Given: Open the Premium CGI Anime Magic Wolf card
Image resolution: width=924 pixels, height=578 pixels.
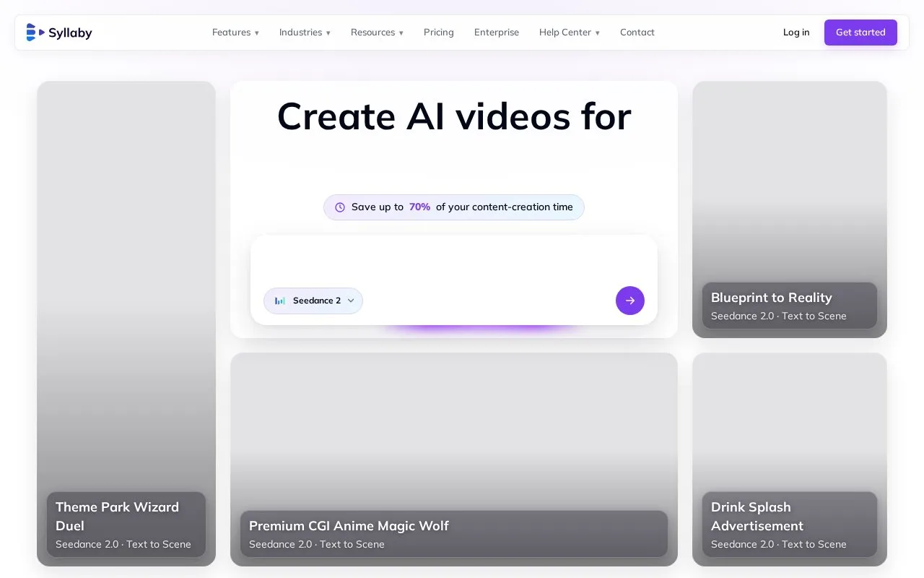Looking at the screenshot, I should tap(454, 460).
